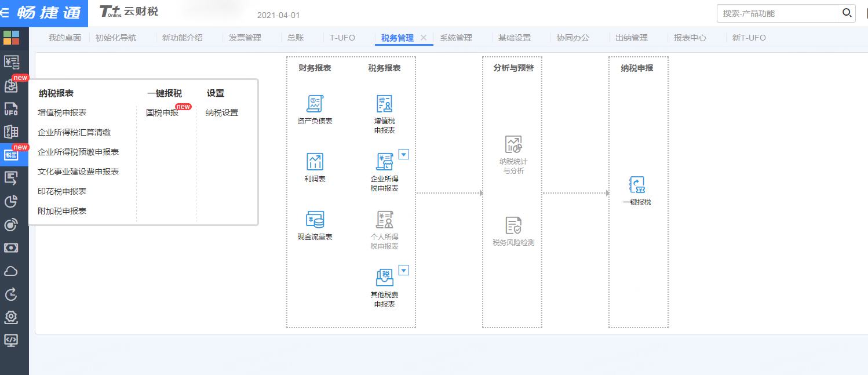Select 印花税申报表 in the menu
This screenshot has width=868, height=375.
tap(62, 191)
